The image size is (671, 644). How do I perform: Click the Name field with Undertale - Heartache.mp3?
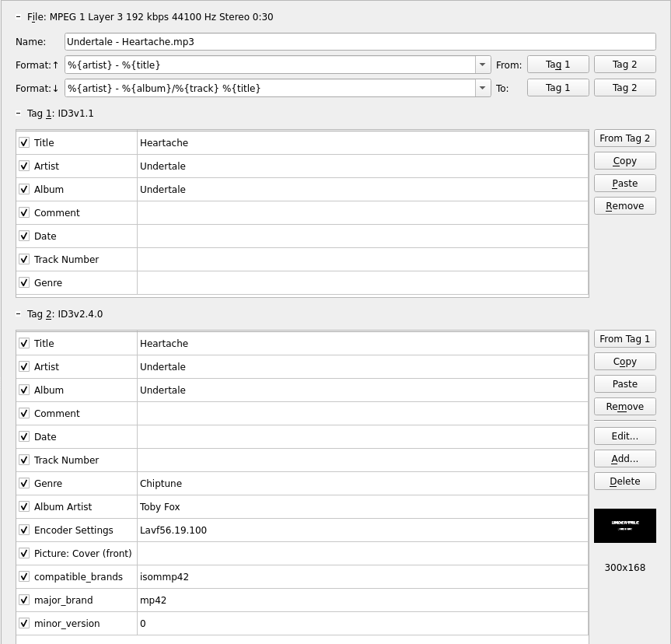(x=360, y=41)
